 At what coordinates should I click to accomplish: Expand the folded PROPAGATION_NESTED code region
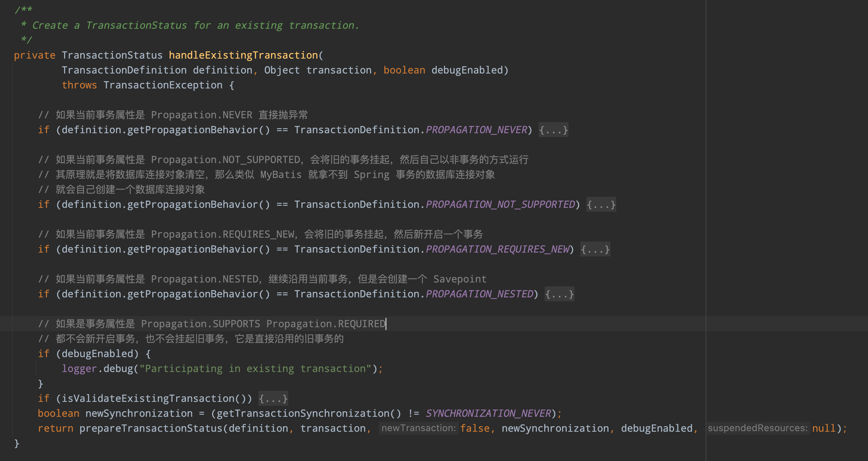click(x=559, y=294)
